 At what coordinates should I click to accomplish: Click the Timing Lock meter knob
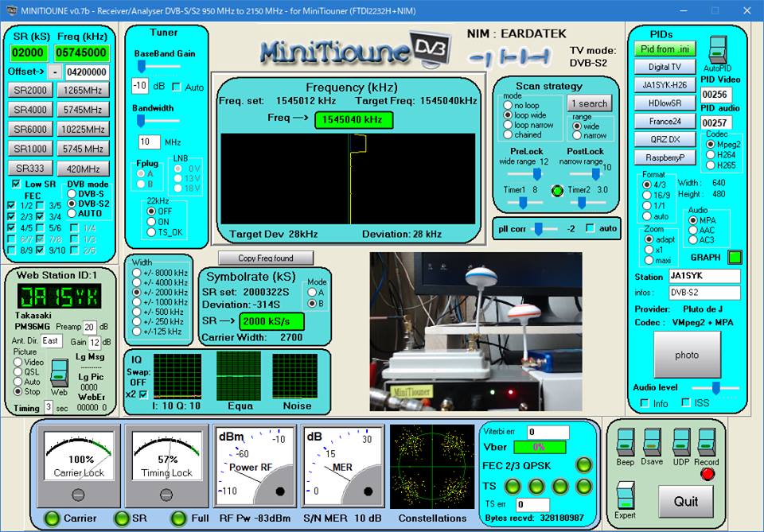tap(166, 495)
